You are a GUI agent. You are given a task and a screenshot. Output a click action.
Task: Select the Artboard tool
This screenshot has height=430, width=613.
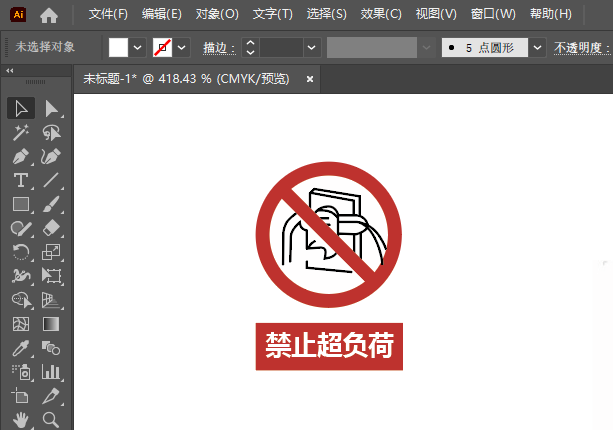coord(21,396)
